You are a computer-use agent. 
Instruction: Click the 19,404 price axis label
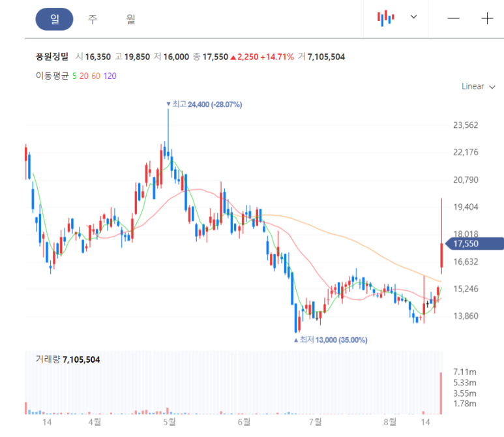point(466,207)
